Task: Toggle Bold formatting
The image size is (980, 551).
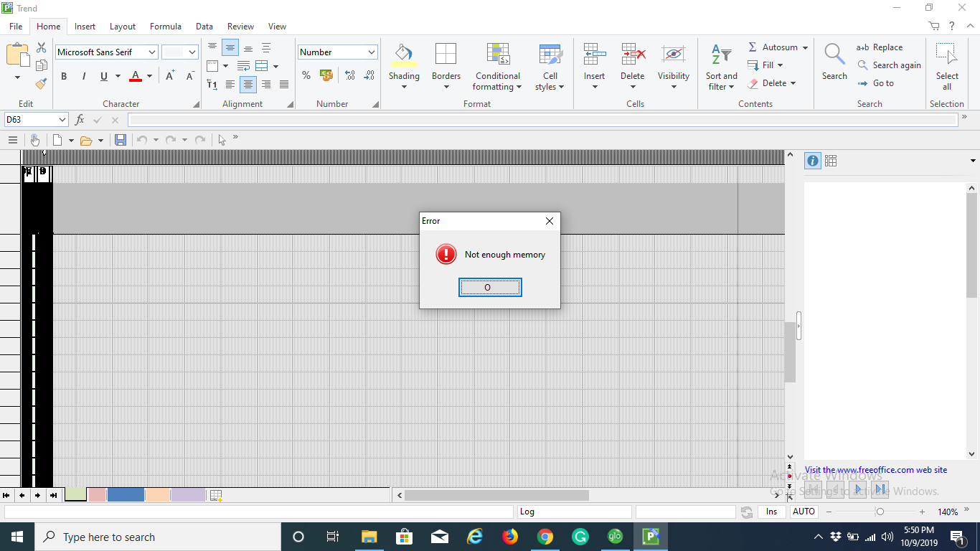Action: pyautogui.click(x=64, y=76)
